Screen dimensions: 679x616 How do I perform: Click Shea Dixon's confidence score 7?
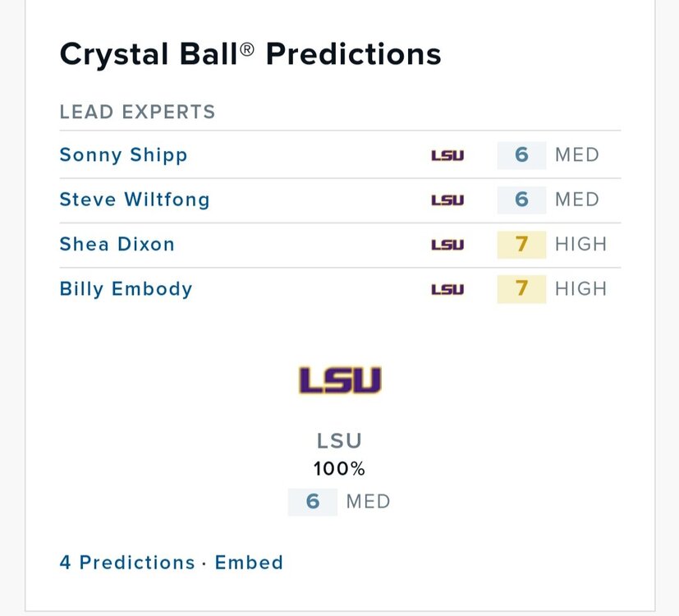tap(521, 244)
